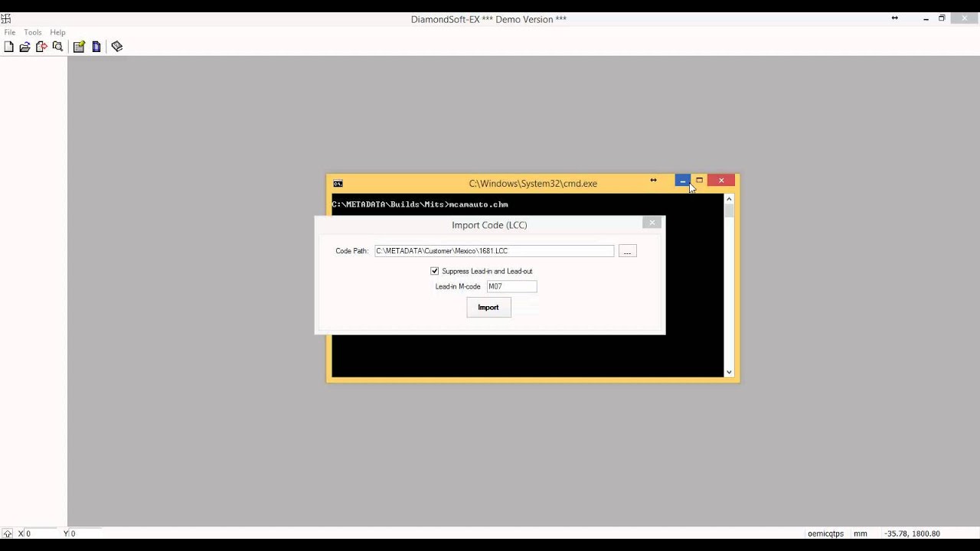Uncheck Suppress Lead-in and Lead-out
The width and height of the screenshot is (980, 551).
click(435, 271)
